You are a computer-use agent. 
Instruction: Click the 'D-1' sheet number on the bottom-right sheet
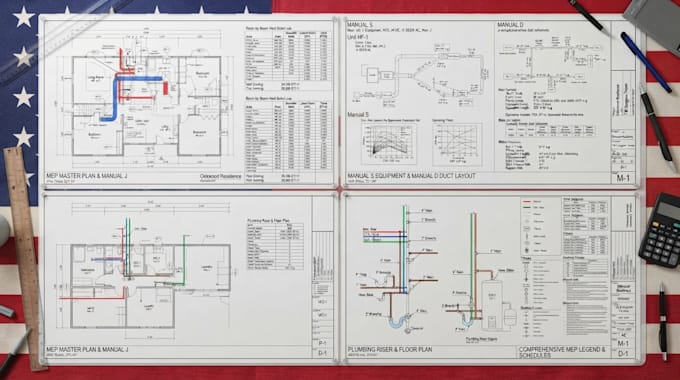[x=623, y=354]
